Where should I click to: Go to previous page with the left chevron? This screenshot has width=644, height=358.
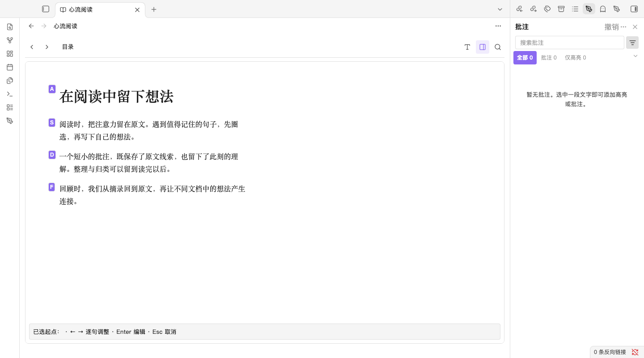pos(32,47)
